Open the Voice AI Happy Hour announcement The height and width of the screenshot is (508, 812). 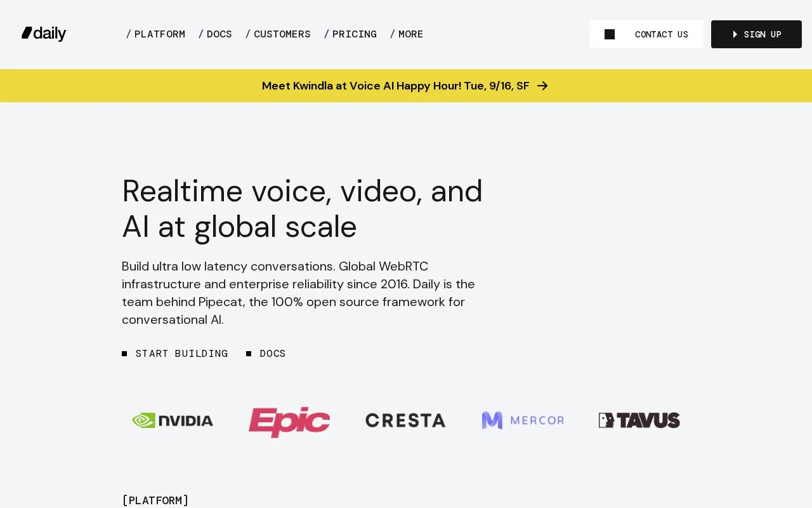tap(405, 86)
